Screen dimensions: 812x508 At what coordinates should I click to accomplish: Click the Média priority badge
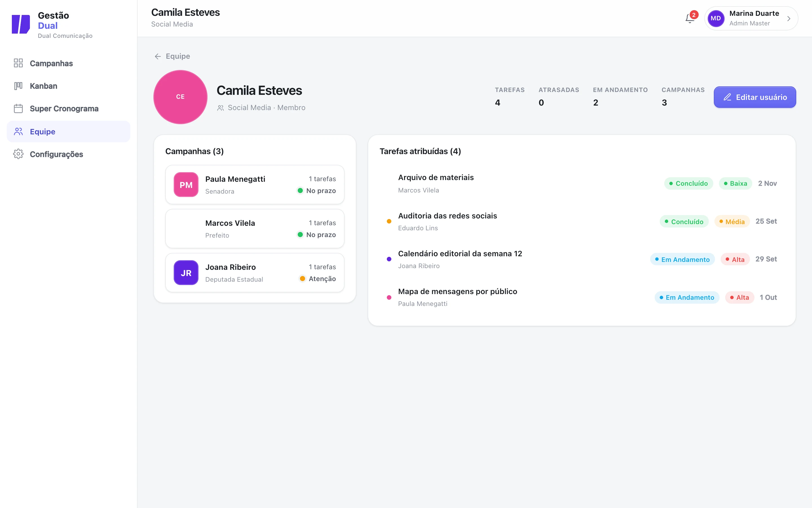click(732, 222)
